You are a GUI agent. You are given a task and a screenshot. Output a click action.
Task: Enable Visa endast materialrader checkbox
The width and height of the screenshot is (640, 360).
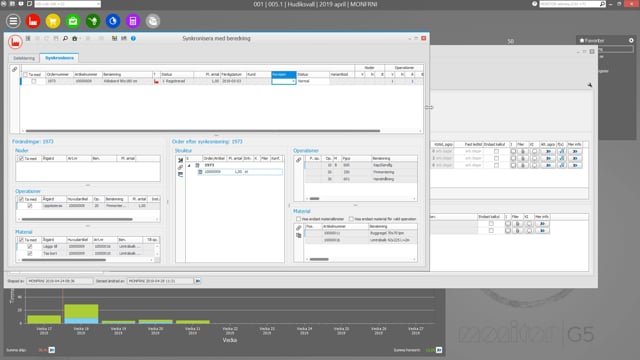coord(298,219)
